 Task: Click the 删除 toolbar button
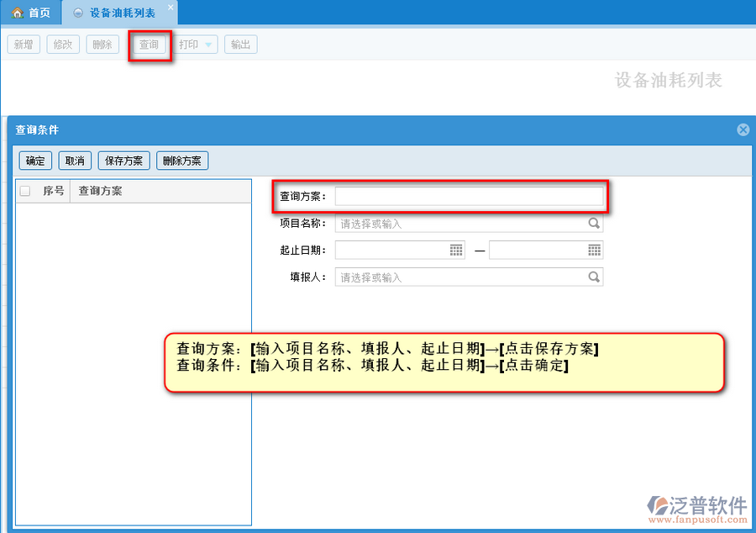click(x=102, y=45)
